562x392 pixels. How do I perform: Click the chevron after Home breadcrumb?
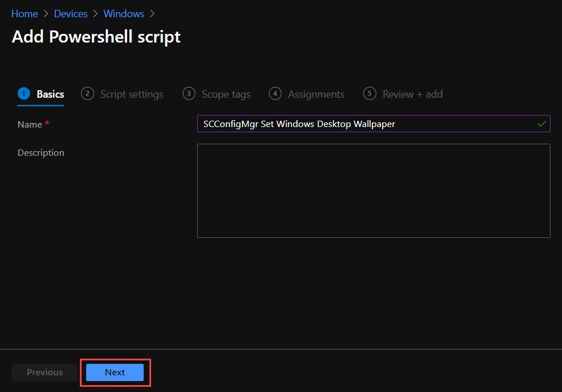[46, 14]
